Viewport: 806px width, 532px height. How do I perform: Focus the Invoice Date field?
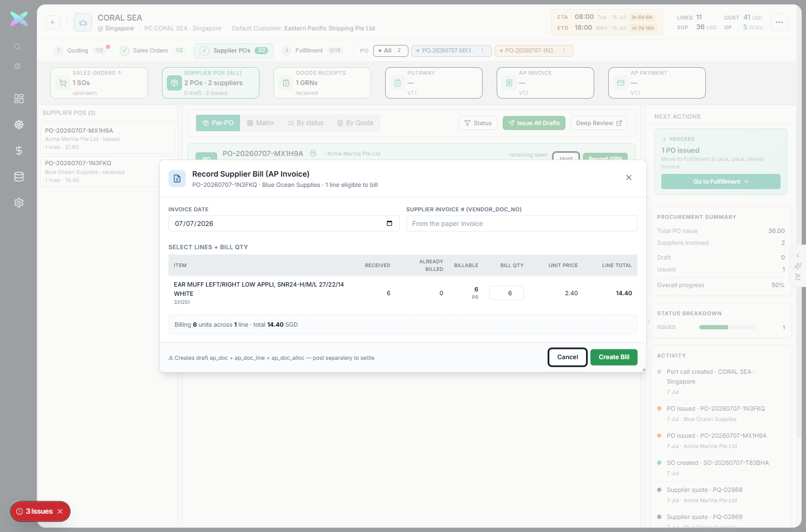[x=284, y=223]
